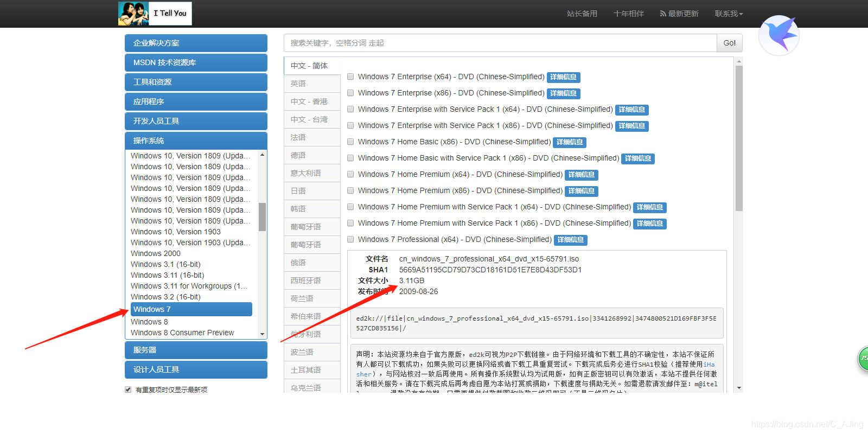Screen dimensions: 868x434
Task: Expand the 应用程序 category
Action: click(196, 101)
